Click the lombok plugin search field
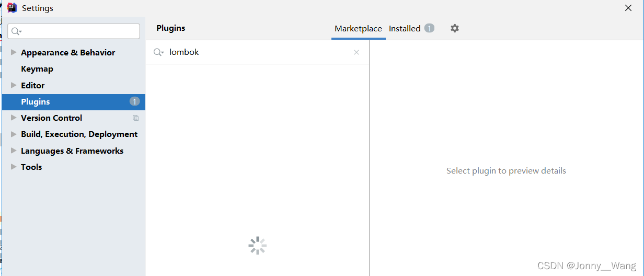This screenshot has height=276, width=644. click(256, 52)
